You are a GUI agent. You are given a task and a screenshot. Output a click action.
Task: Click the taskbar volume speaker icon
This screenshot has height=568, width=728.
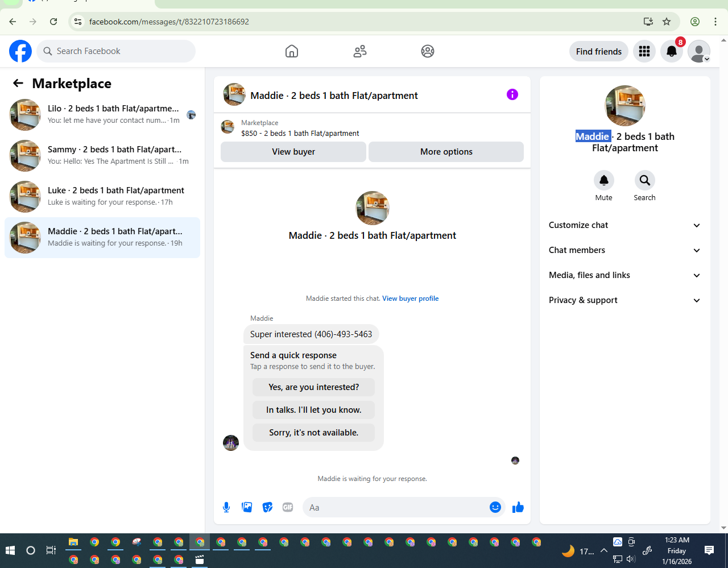[631, 559]
